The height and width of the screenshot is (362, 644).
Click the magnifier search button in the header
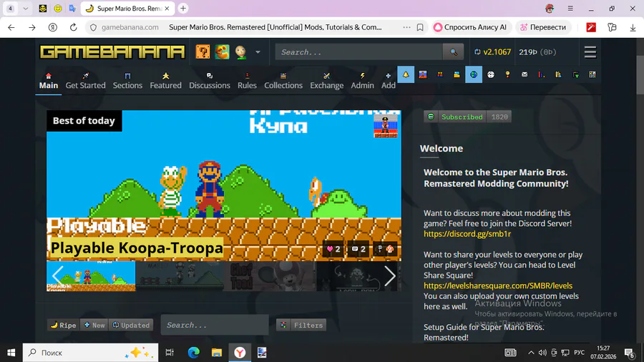coord(454,52)
